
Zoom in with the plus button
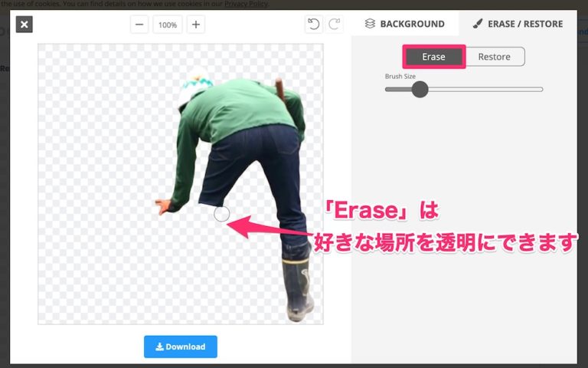pyautogui.click(x=196, y=25)
